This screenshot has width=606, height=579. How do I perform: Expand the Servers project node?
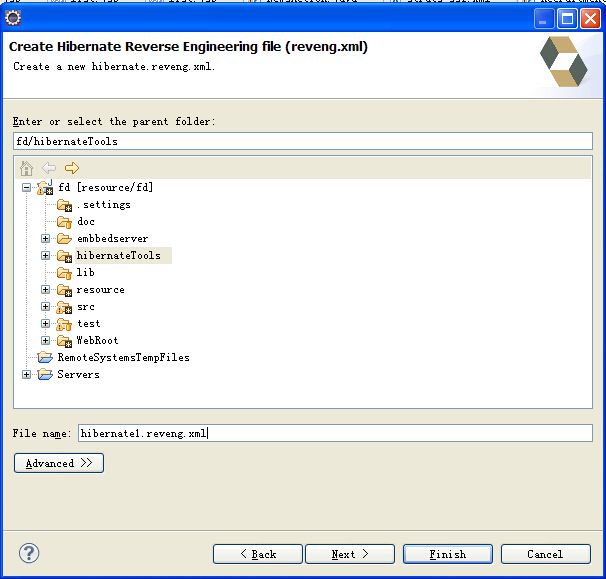click(26, 375)
